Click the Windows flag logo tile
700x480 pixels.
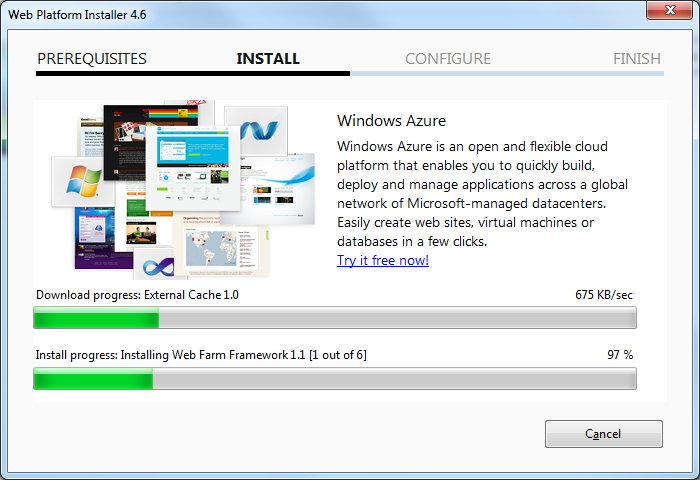83,181
